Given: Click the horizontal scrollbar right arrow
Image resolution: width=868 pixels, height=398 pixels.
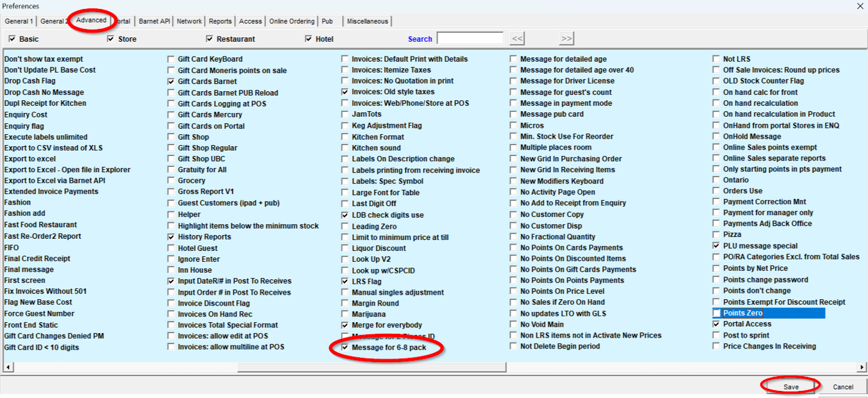Looking at the screenshot, I should click(861, 367).
